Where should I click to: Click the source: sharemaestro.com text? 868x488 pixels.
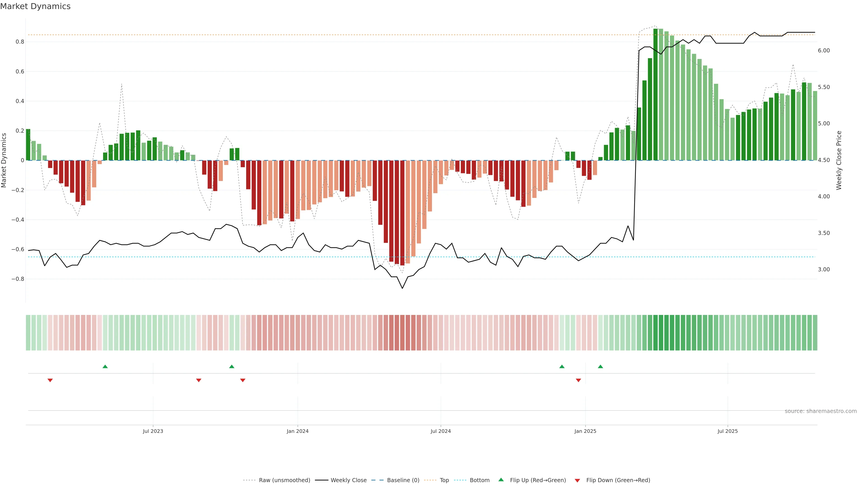(x=821, y=411)
